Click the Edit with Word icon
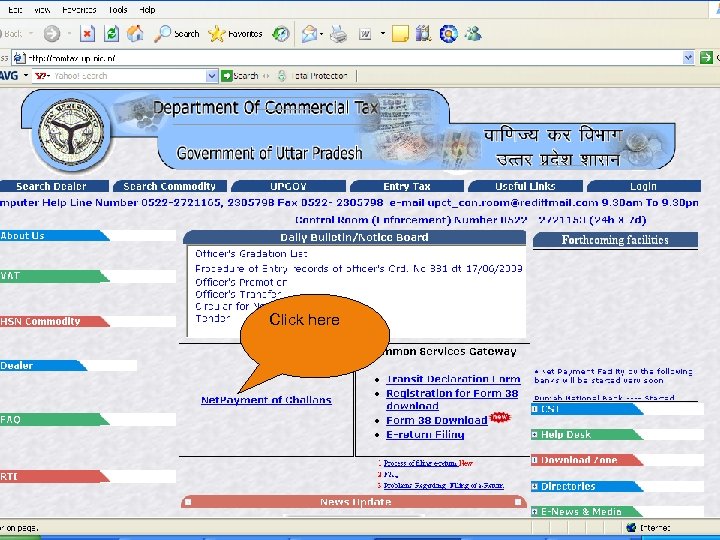 click(365, 34)
